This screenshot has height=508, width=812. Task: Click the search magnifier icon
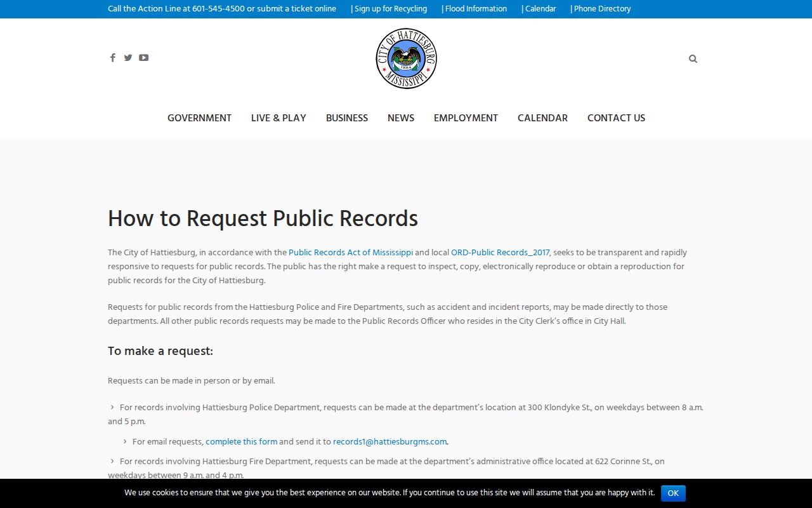click(693, 59)
